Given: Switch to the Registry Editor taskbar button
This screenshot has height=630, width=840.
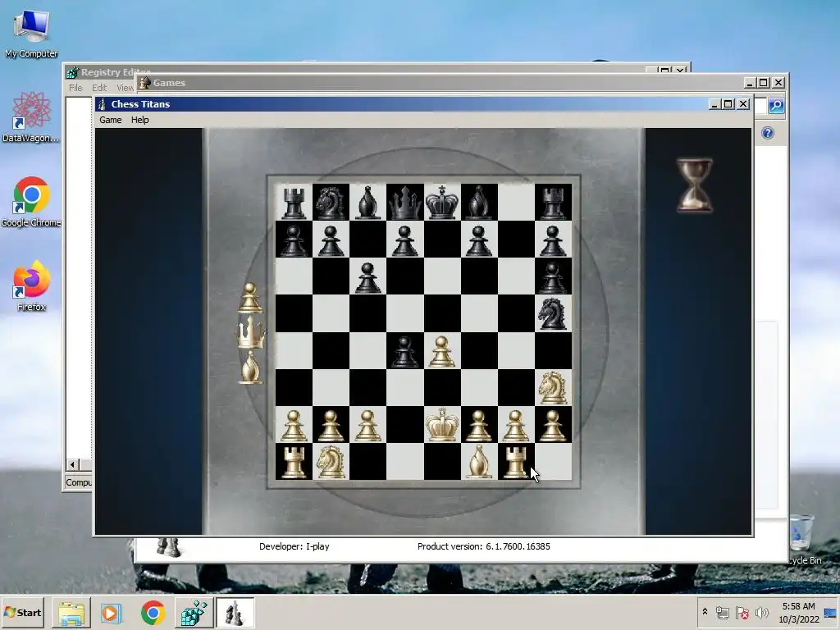Looking at the screenshot, I should pyautogui.click(x=194, y=613).
